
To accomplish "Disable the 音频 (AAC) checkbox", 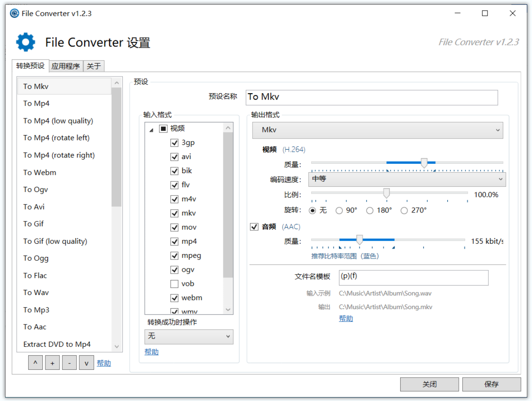I will tap(254, 227).
